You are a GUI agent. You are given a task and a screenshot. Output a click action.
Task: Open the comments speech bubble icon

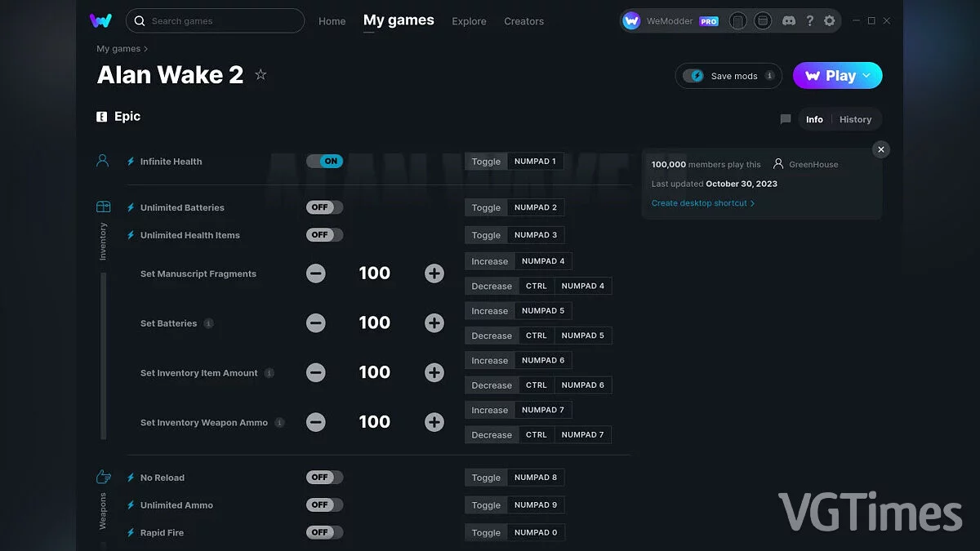pyautogui.click(x=786, y=119)
